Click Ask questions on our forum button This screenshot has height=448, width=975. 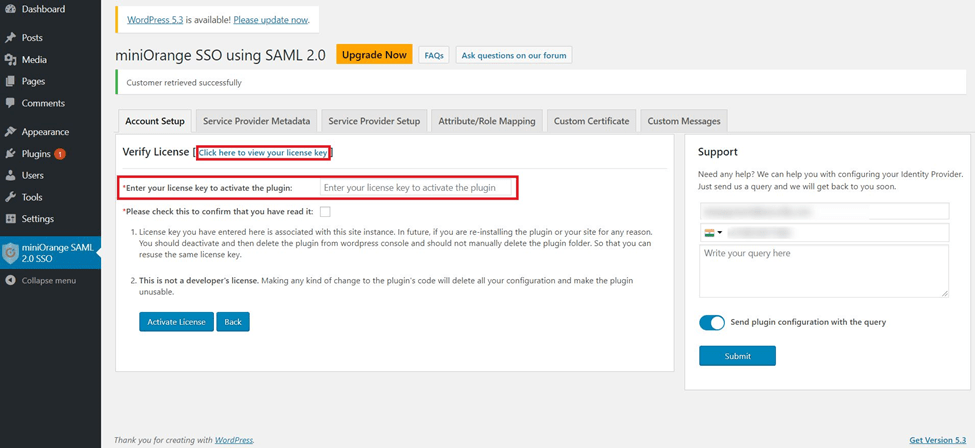tap(514, 55)
